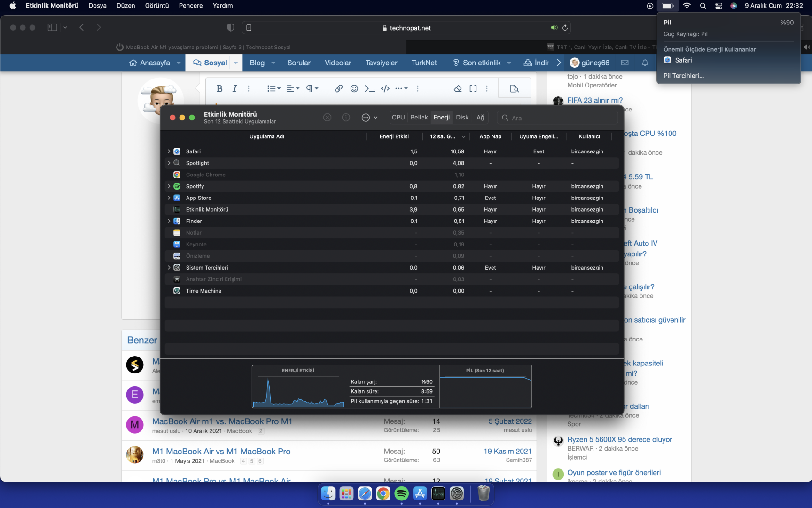Open Spotlight search in menu bar
812x508 pixels.
pos(703,6)
